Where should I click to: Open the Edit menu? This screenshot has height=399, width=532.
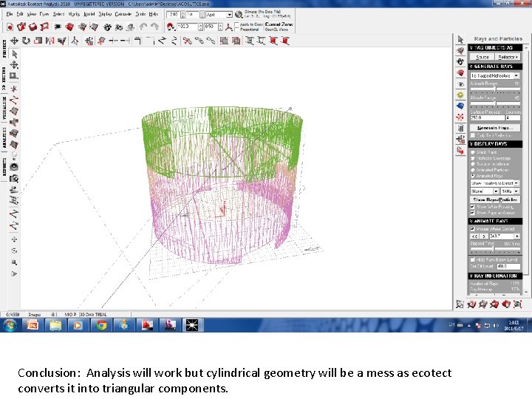coord(20,14)
